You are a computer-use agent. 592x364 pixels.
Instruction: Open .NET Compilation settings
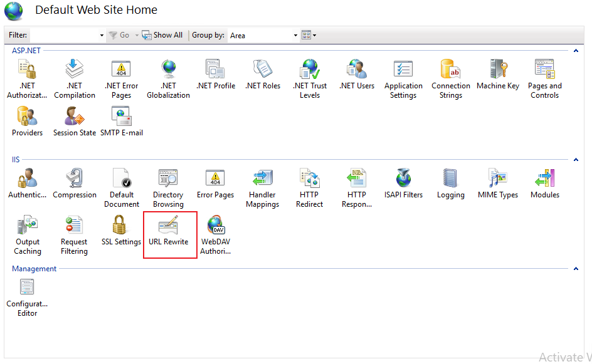pyautogui.click(x=75, y=79)
